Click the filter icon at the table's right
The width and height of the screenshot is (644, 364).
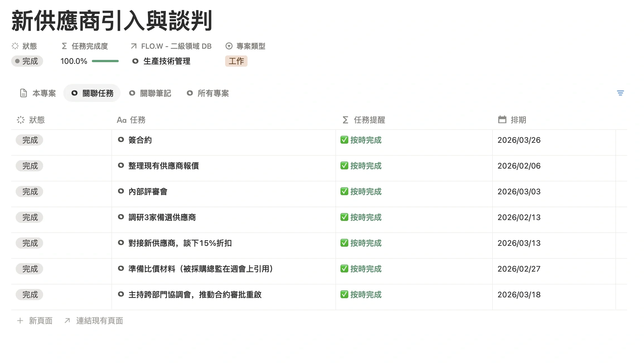tap(620, 93)
